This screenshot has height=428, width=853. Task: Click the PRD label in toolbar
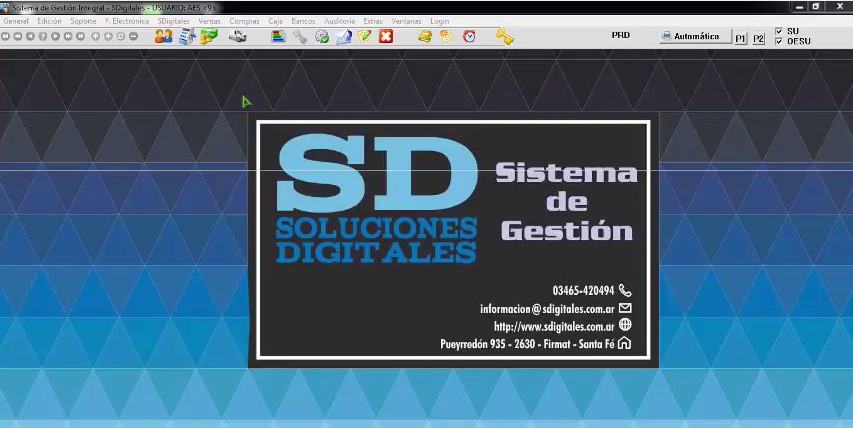click(620, 35)
